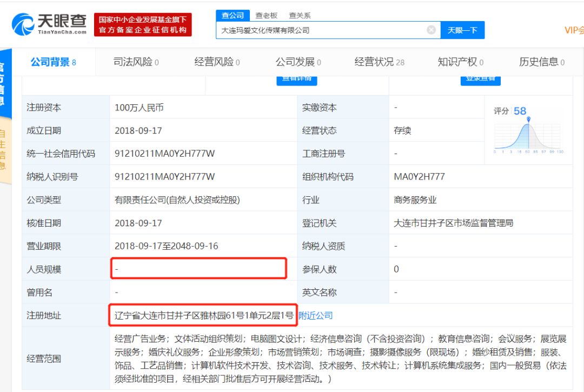The height and width of the screenshot is (392, 584).
Task: Click the 天眼一下 search button
Action: [462, 30]
